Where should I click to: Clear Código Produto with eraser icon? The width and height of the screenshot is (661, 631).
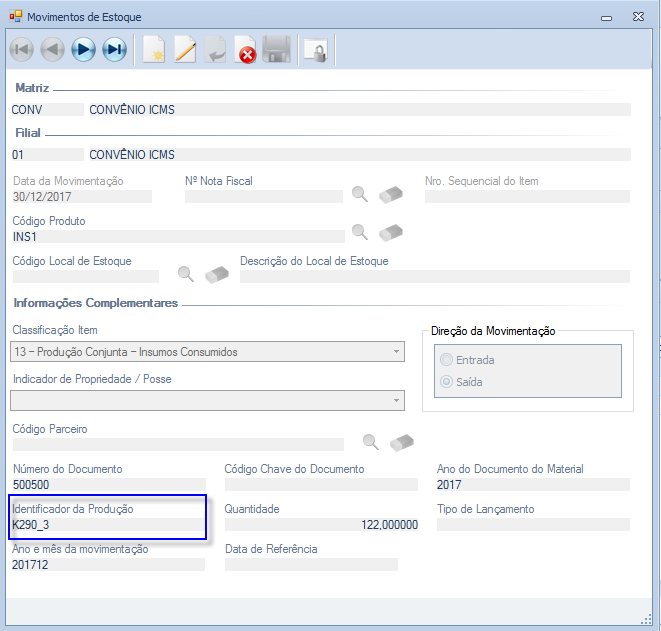click(x=390, y=233)
